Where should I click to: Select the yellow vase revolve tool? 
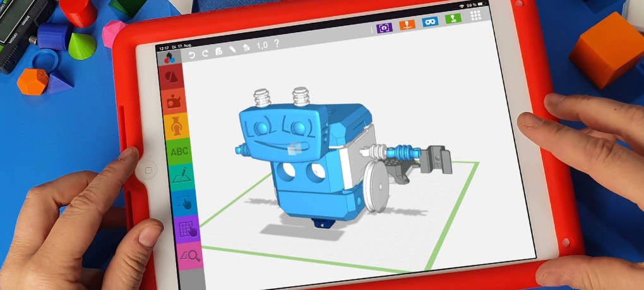coord(177,126)
